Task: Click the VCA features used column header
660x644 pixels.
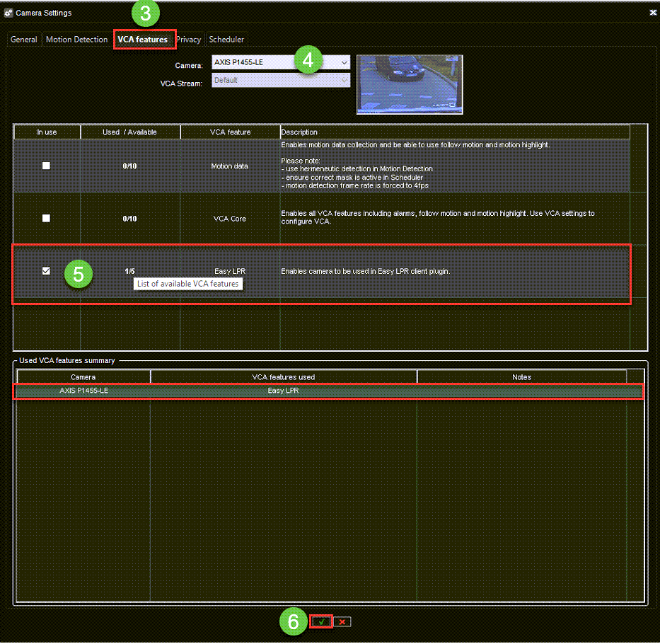Action: point(283,376)
